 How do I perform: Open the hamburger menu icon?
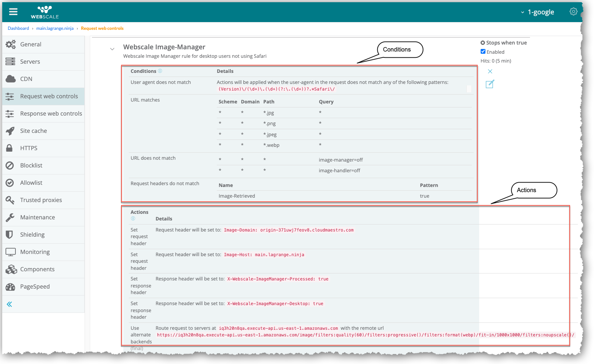[x=13, y=12]
